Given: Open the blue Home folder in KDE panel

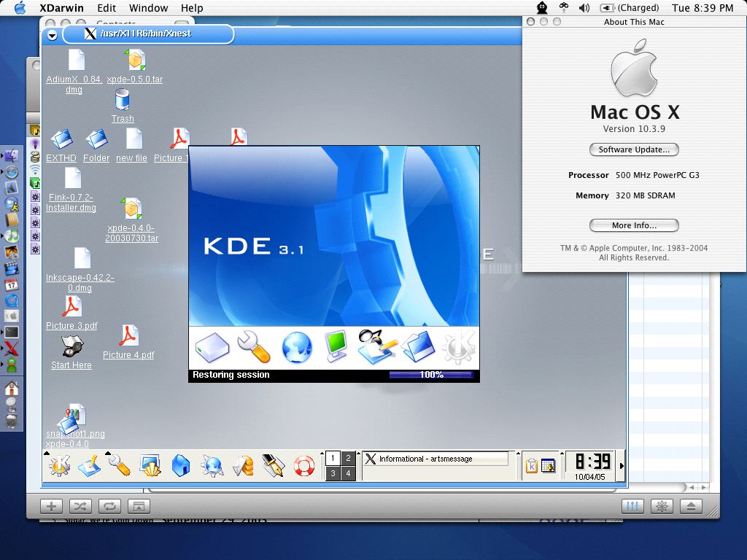Looking at the screenshot, I should [x=181, y=465].
